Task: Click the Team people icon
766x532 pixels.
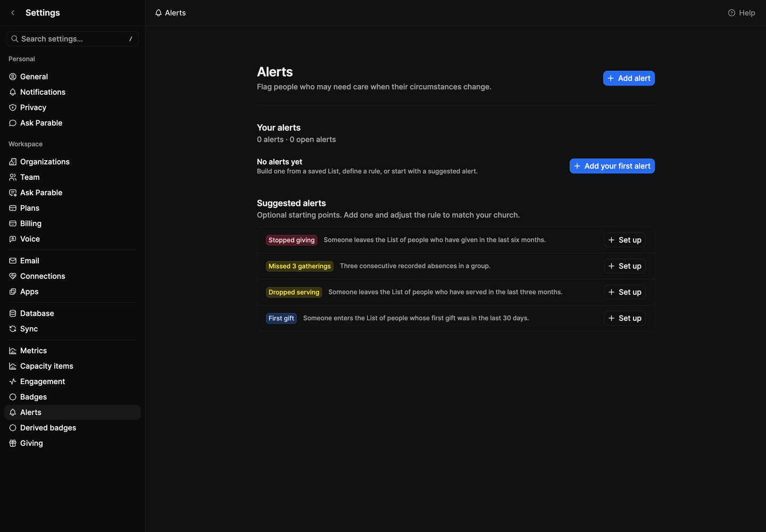Action: tap(13, 177)
